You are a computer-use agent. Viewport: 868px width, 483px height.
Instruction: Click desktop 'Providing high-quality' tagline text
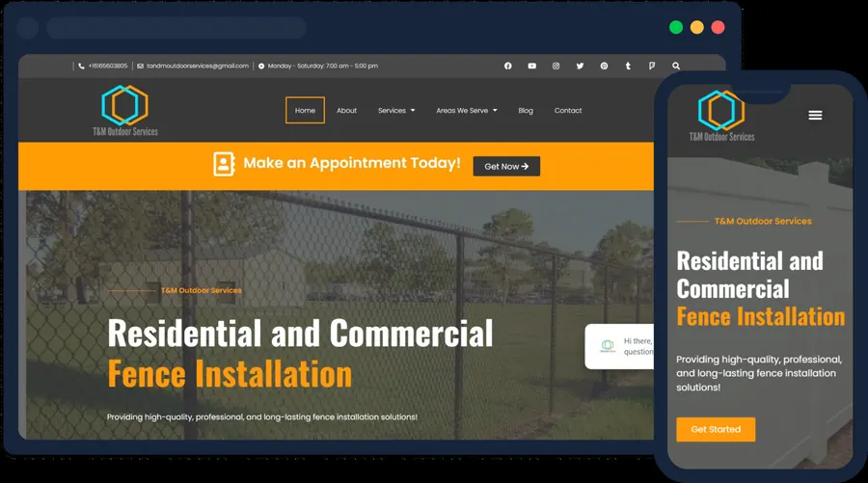[261, 416]
